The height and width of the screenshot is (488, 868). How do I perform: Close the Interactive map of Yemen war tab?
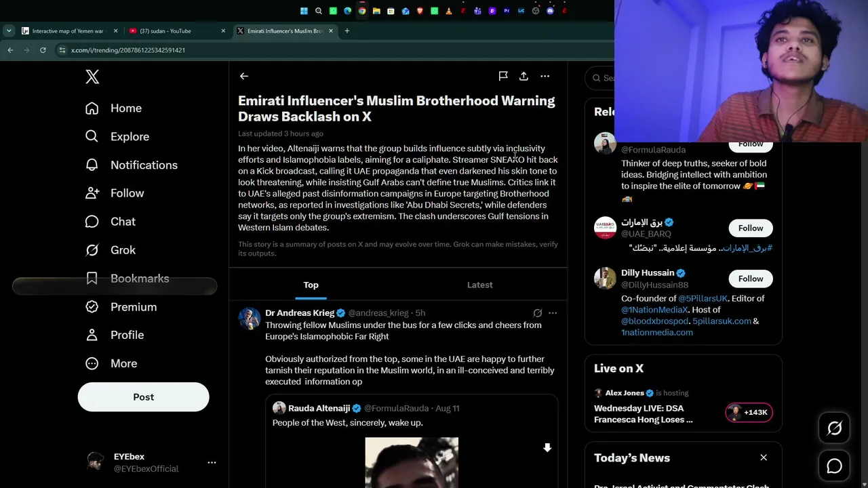pos(115,30)
